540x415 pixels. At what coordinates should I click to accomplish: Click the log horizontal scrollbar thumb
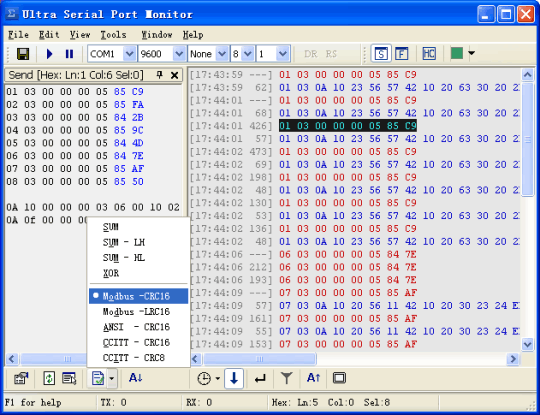[x=259, y=359]
